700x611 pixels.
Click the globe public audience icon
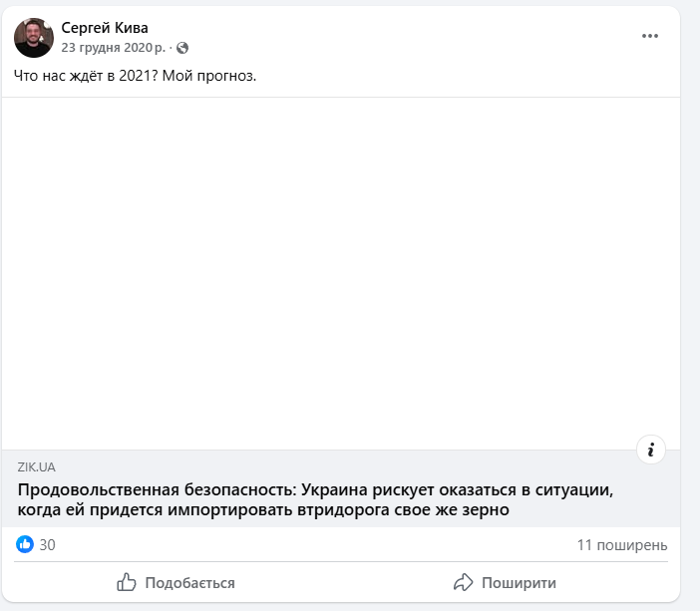click(182, 48)
